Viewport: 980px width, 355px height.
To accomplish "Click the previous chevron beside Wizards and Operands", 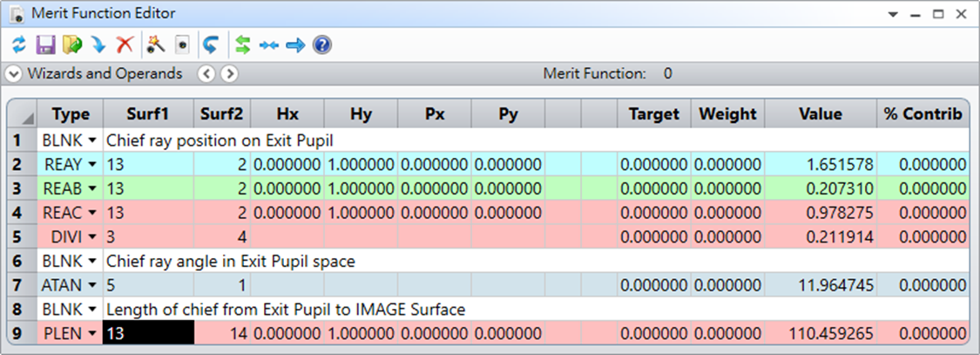I will pyautogui.click(x=206, y=74).
